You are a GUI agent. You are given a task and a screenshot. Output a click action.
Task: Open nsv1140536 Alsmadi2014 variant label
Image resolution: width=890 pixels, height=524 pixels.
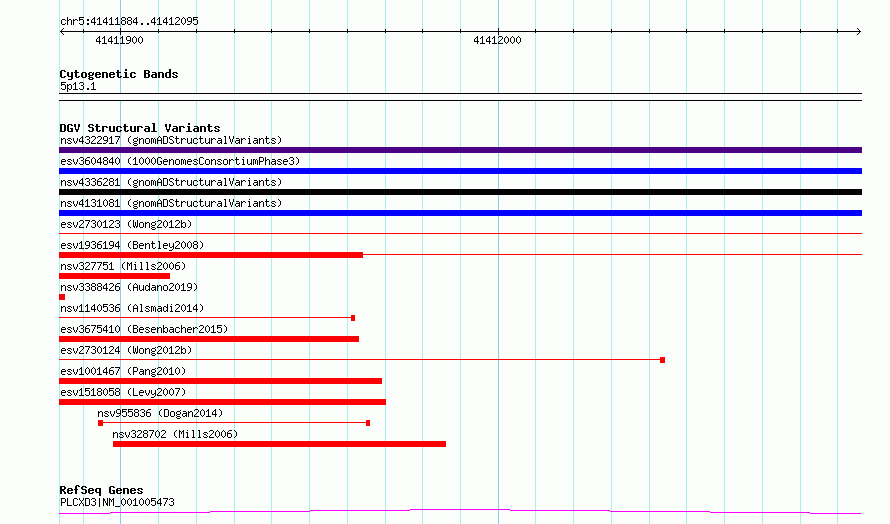[132, 308]
